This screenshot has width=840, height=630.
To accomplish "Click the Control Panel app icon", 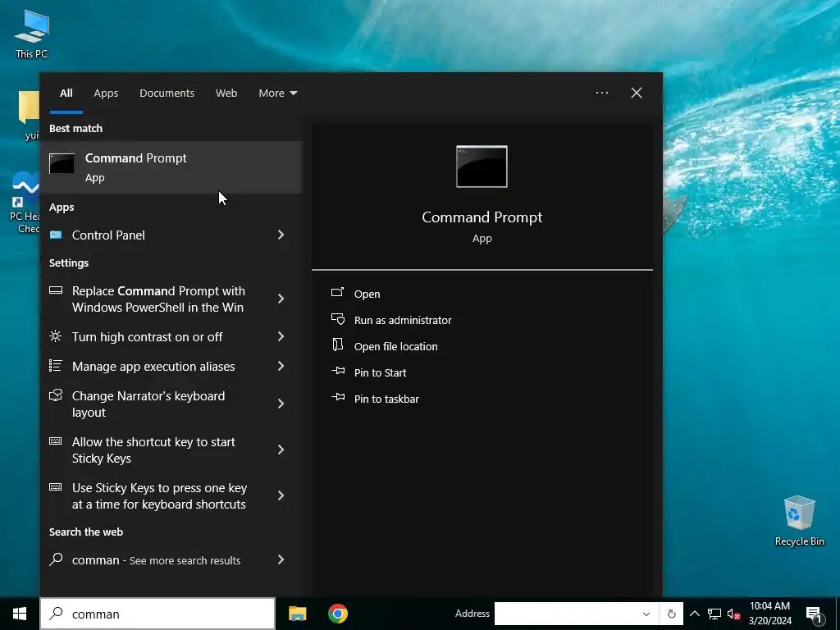I will (56, 235).
